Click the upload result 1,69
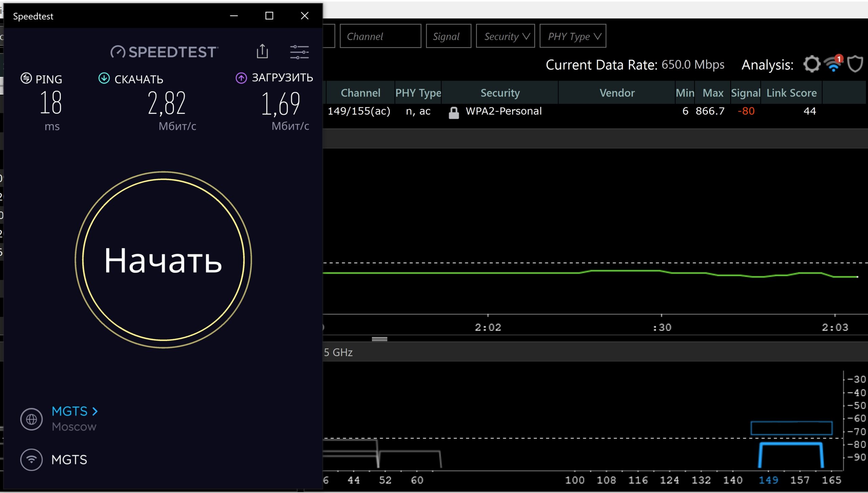 coord(280,104)
